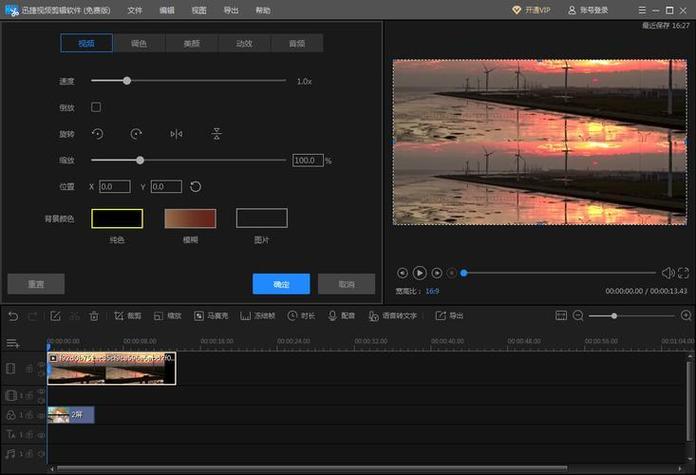
Task: Click the 冻结帧 freeze frame tool
Action: [257, 316]
